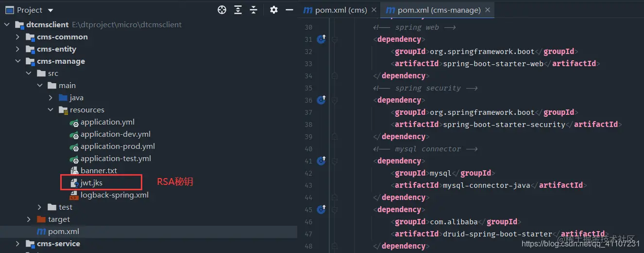Click the Select Opened File locate icon
The image size is (644, 253).
coord(222,10)
